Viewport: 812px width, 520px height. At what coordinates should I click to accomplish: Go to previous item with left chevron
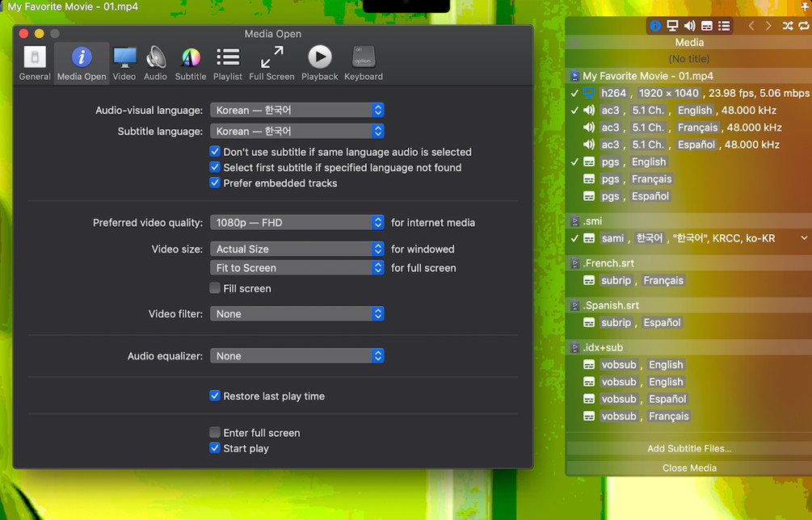[751, 25]
